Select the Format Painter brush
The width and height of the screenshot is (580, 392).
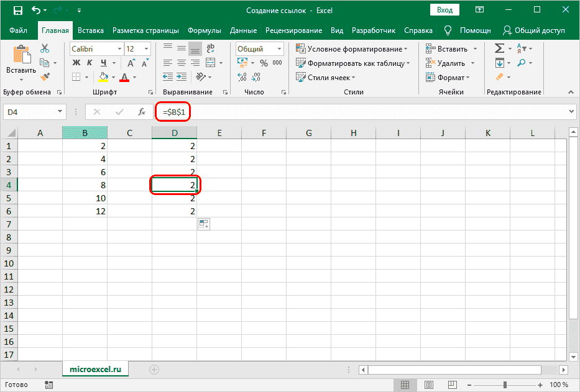pos(45,76)
